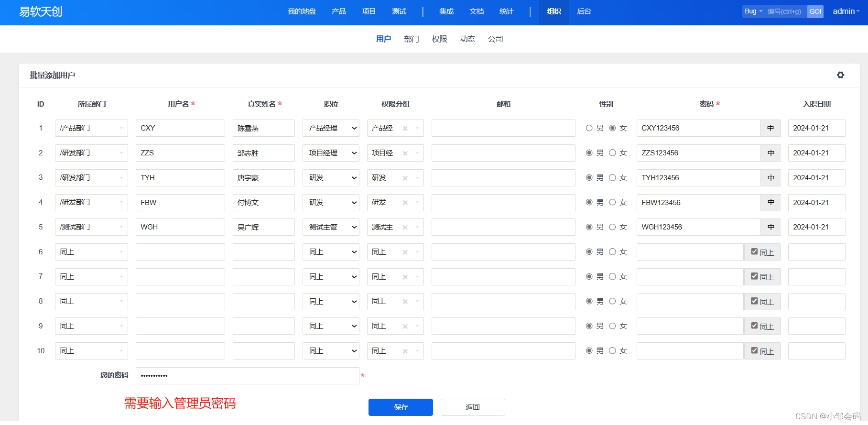Image resolution: width=868 pixels, height=425 pixels.
Task: Click password strength indicator for ZZS123456
Action: [x=770, y=153]
